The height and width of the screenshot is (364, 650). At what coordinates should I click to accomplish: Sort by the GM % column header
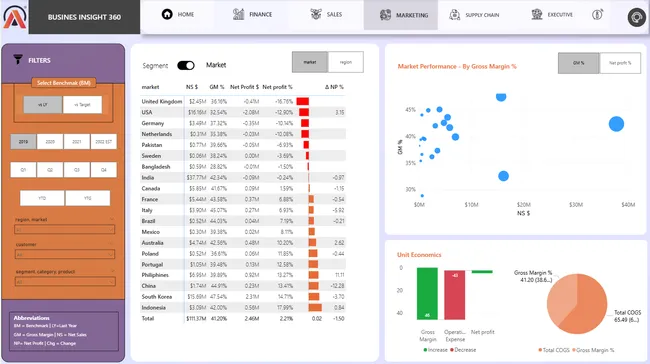pos(217,87)
